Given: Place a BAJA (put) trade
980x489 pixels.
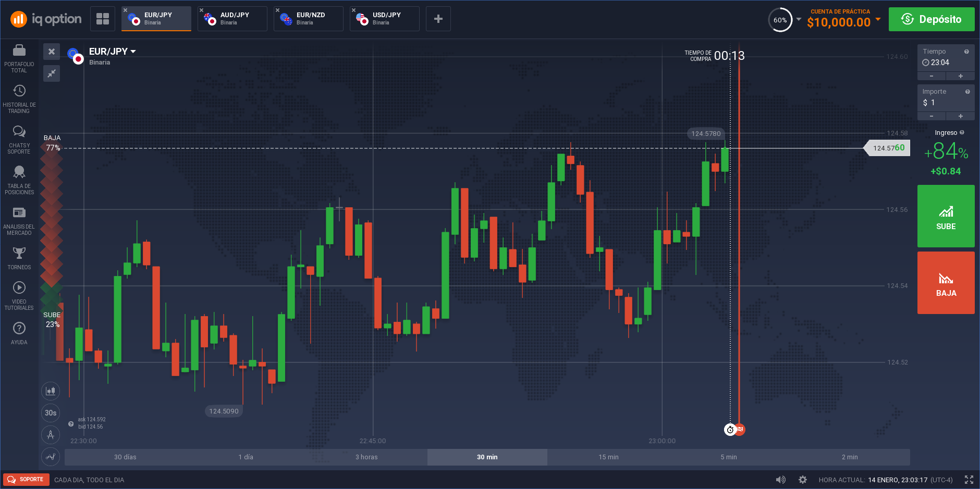Looking at the screenshot, I should click(946, 283).
